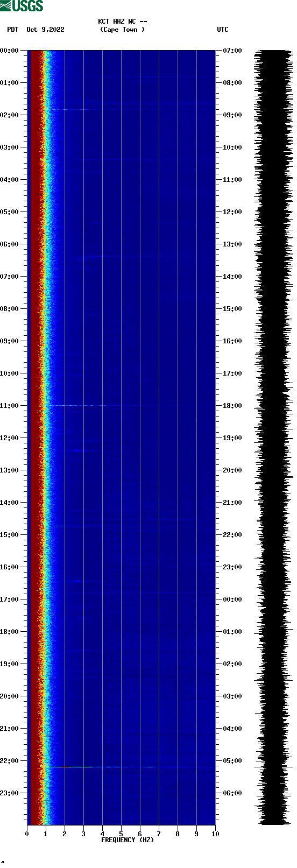The image size is (297, 868).
Task: Click frequency axis tick label '10'
Action: pos(215,834)
